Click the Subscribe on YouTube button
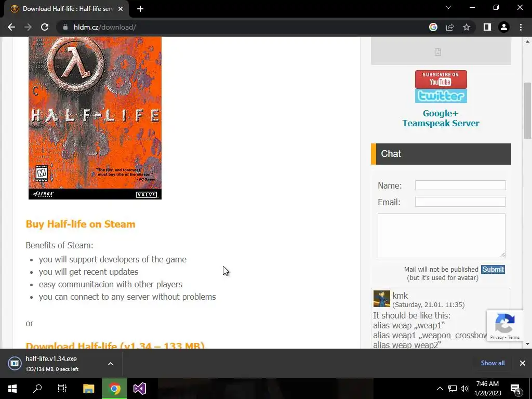 [441, 79]
